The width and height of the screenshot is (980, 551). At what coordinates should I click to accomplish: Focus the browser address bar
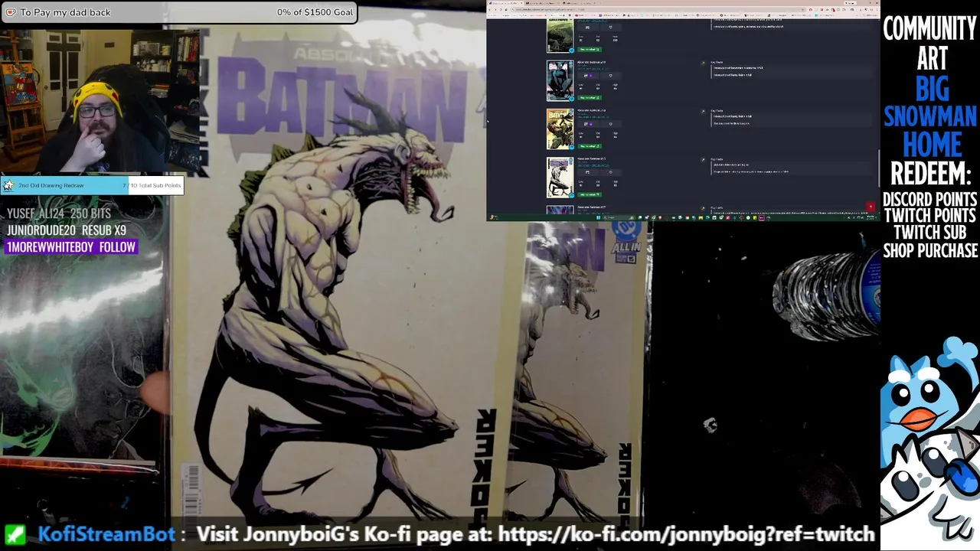coord(658,9)
